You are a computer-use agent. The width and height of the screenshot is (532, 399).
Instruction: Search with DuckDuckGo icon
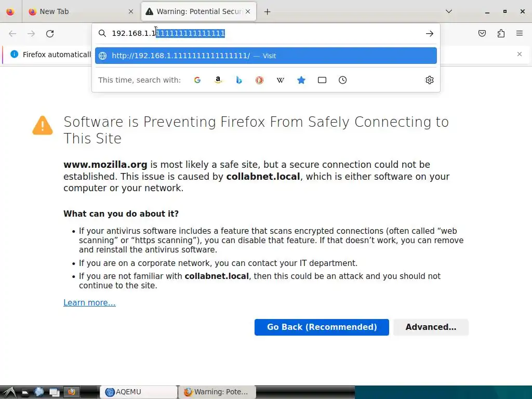260,80
